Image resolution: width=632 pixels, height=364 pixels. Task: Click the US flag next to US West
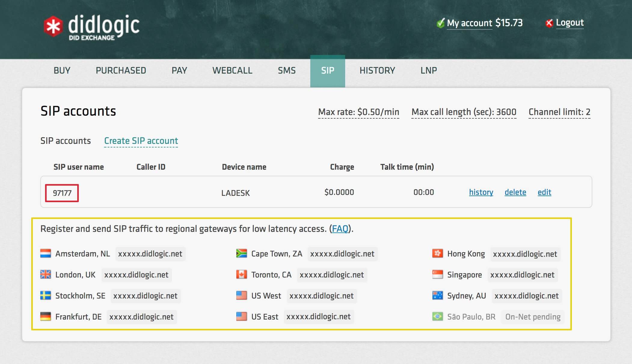tap(242, 296)
